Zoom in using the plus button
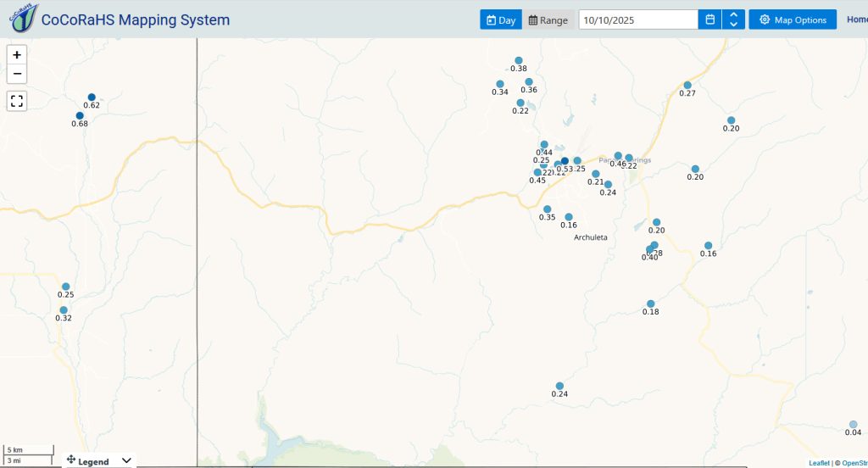 (x=17, y=55)
